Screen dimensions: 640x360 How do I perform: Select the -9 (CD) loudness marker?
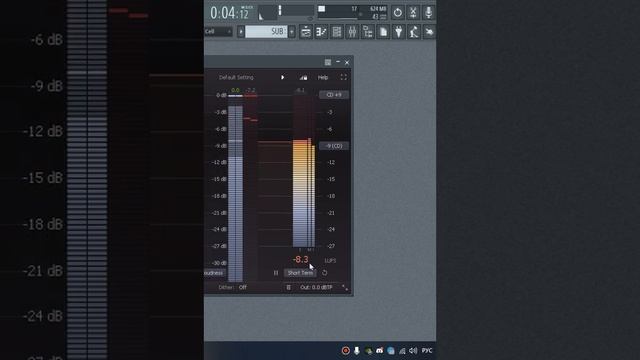tap(334, 146)
